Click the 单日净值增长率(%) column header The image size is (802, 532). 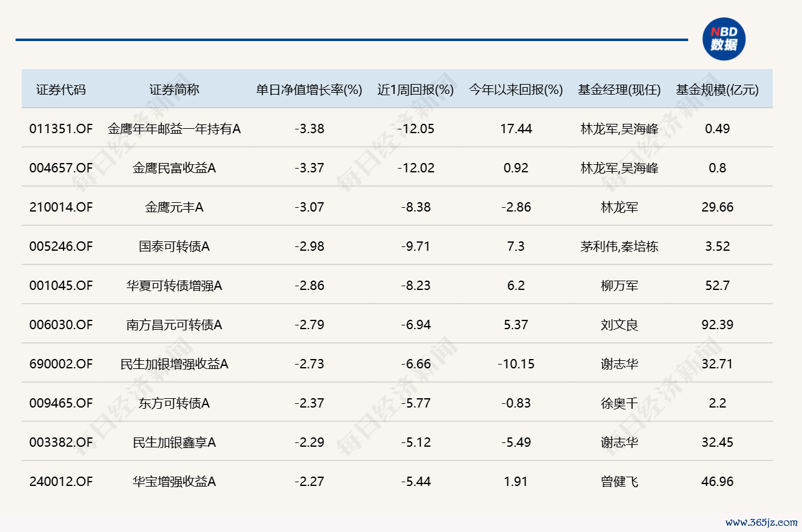point(309,90)
